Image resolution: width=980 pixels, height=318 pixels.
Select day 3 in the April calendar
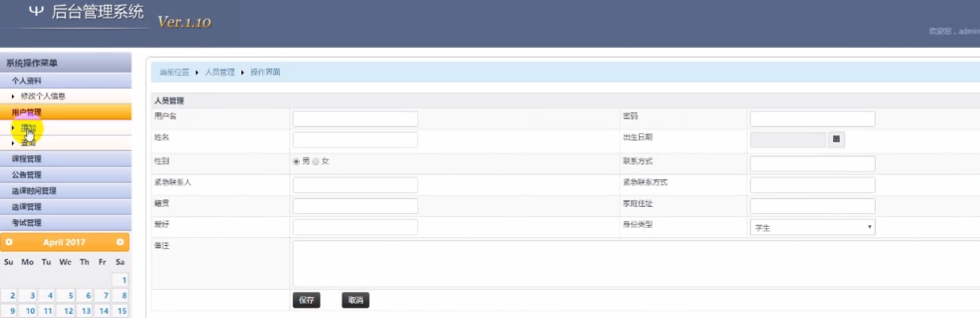(x=29, y=296)
